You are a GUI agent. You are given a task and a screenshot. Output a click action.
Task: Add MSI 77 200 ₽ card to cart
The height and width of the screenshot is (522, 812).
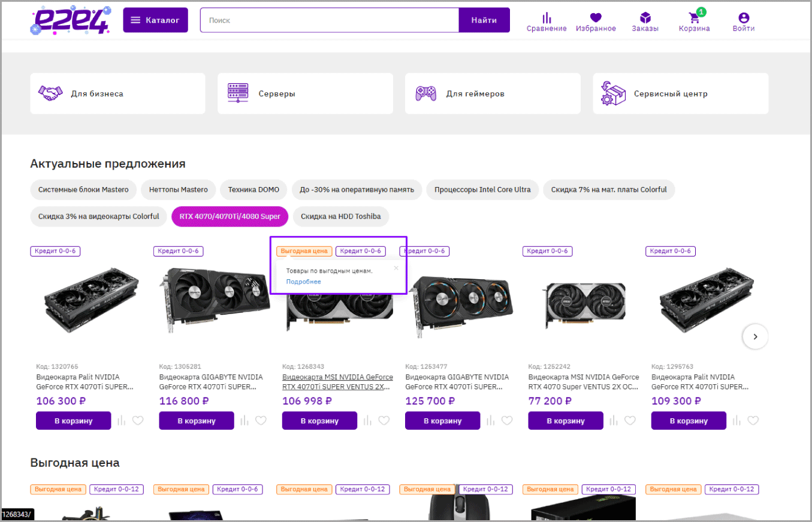click(566, 421)
